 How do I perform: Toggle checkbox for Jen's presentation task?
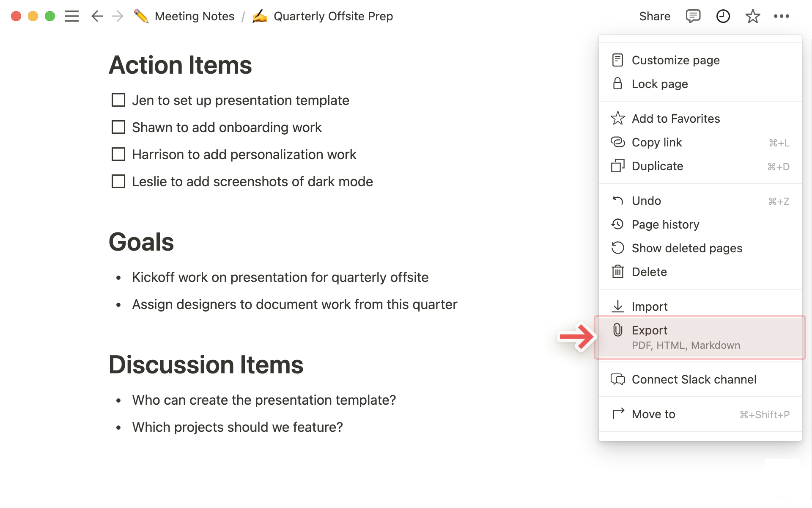click(119, 99)
